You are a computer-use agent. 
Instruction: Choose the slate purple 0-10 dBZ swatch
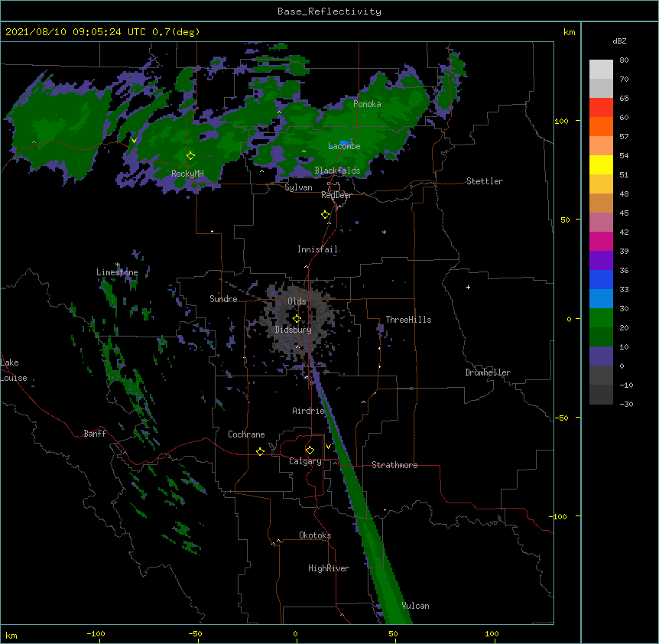click(601, 356)
